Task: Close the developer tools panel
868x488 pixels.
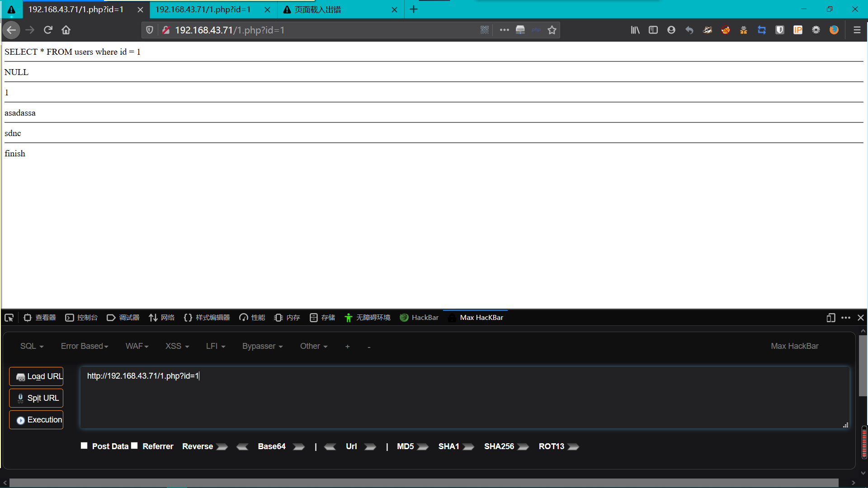Action: (x=861, y=318)
